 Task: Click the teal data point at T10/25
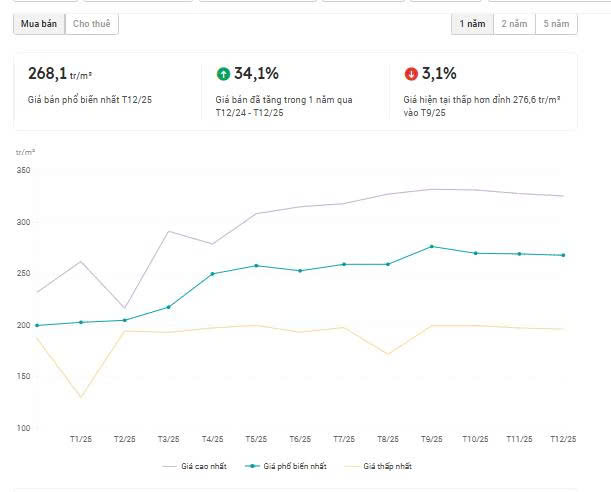click(x=475, y=253)
